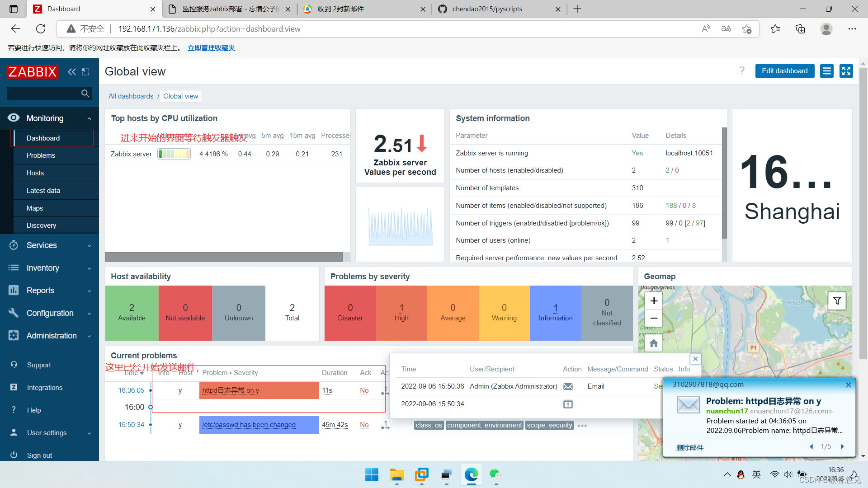Expand the Reports menu section

pyautogui.click(x=49, y=291)
